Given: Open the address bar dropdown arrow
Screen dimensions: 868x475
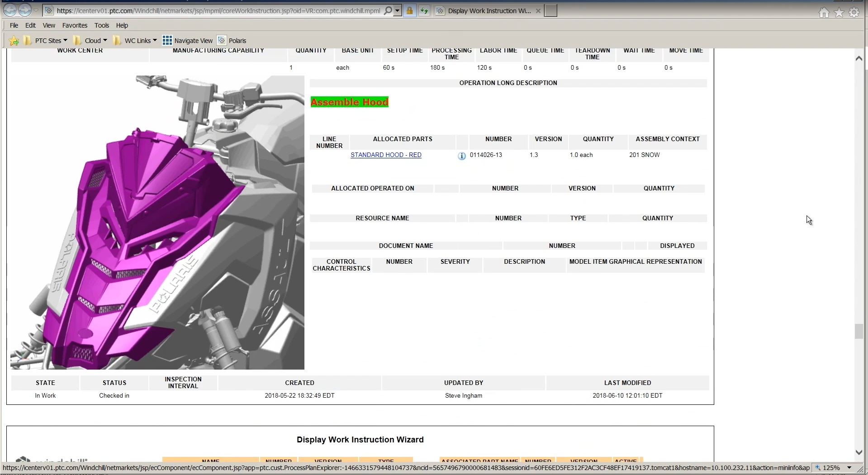Looking at the screenshot, I should 397,10.
